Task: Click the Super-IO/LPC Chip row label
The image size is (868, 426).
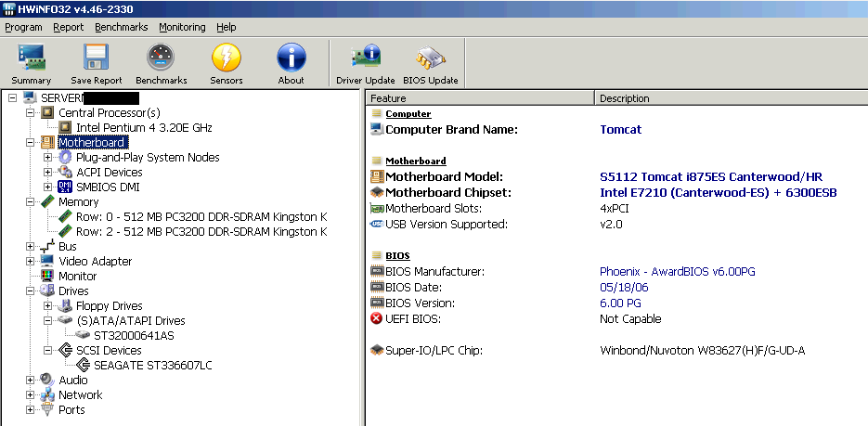Action: click(434, 350)
